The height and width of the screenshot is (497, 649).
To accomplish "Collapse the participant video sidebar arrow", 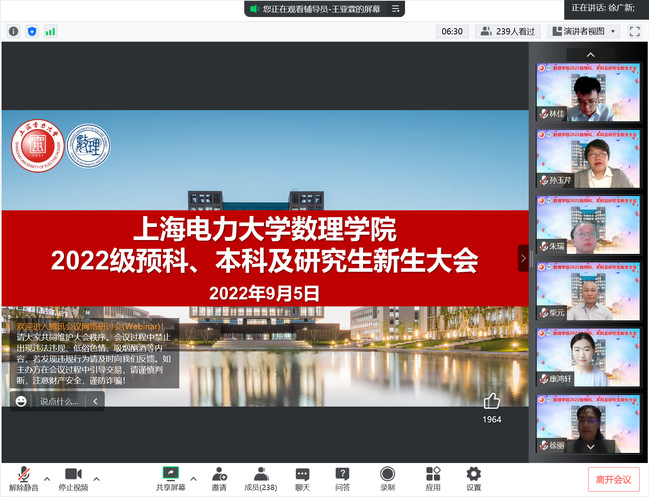I will pyautogui.click(x=523, y=258).
